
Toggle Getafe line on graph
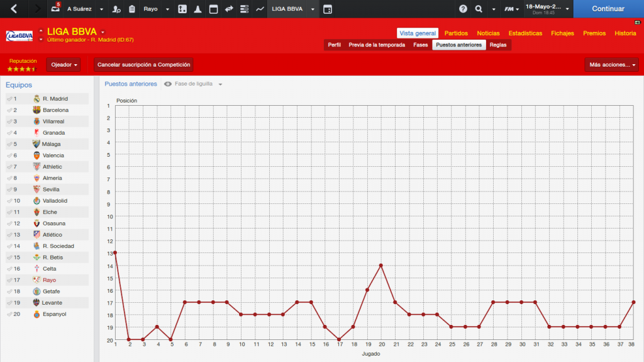9,291
